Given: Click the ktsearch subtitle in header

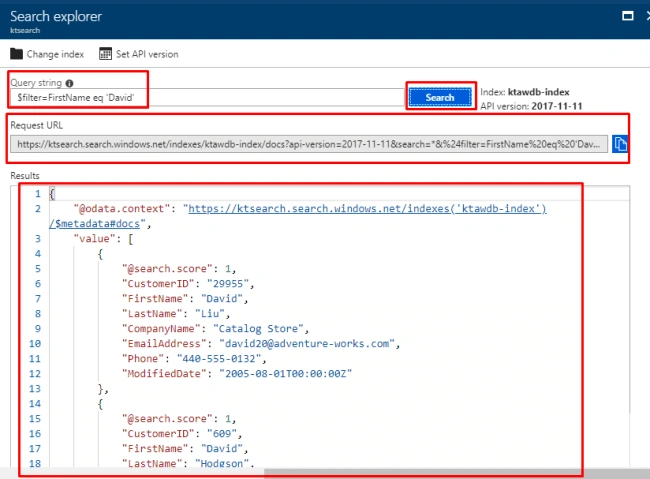Looking at the screenshot, I should pyautogui.click(x=25, y=31).
